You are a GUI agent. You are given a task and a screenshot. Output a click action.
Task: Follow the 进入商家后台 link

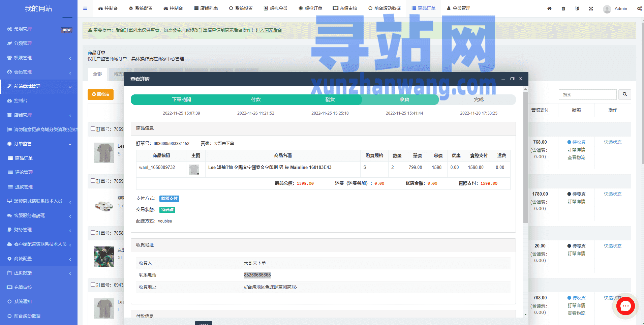pos(269,30)
